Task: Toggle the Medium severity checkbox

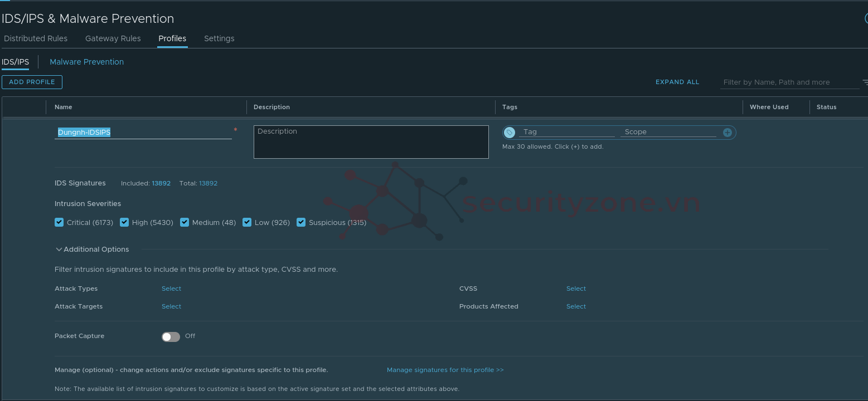Action: pyautogui.click(x=185, y=222)
